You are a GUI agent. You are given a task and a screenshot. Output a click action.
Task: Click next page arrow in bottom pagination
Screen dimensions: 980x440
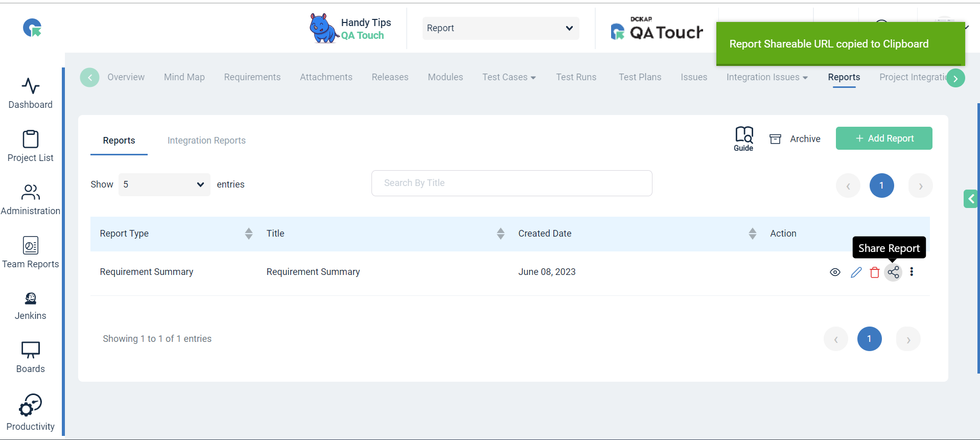[x=908, y=339]
